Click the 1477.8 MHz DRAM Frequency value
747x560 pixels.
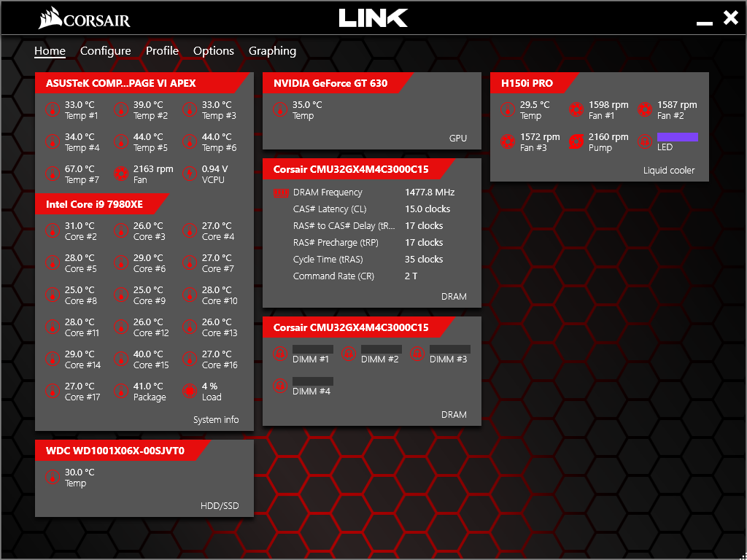pyautogui.click(x=430, y=192)
